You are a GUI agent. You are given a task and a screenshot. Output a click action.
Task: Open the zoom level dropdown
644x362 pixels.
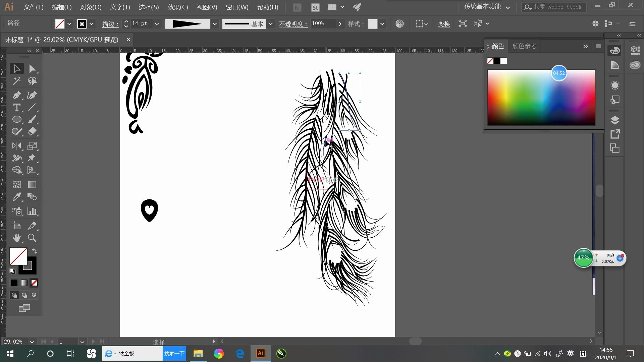click(x=32, y=342)
